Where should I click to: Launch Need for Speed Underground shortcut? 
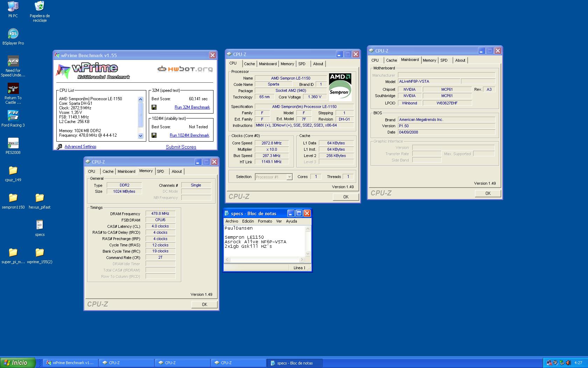[x=13, y=66]
